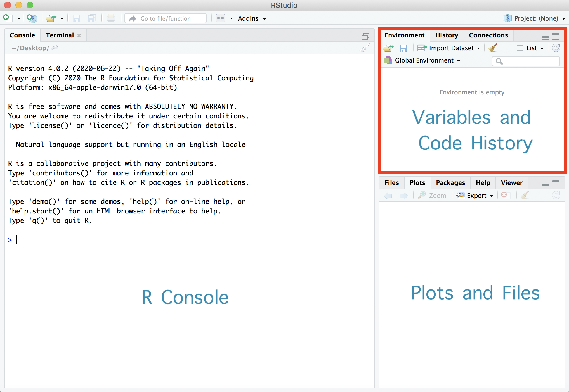Expand the Import Dataset dropdown
This screenshot has height=392, width=569.
tap(452, 48)
